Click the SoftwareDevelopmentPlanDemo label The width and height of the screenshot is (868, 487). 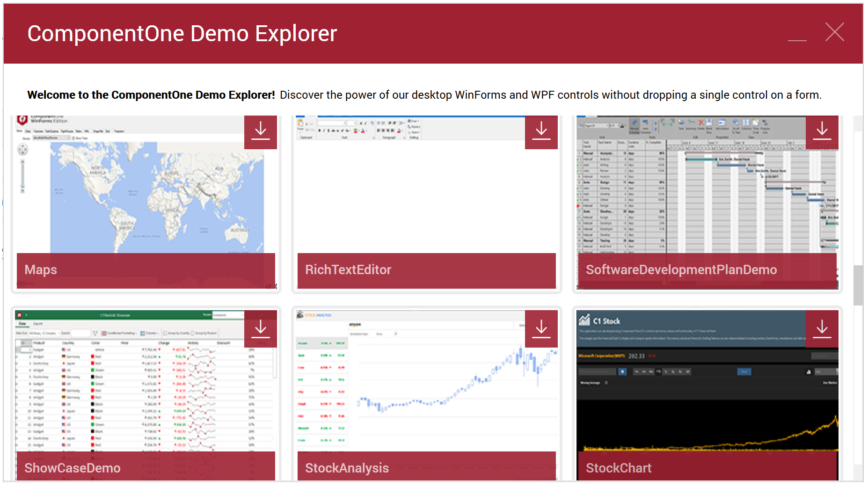pos(681,270)
